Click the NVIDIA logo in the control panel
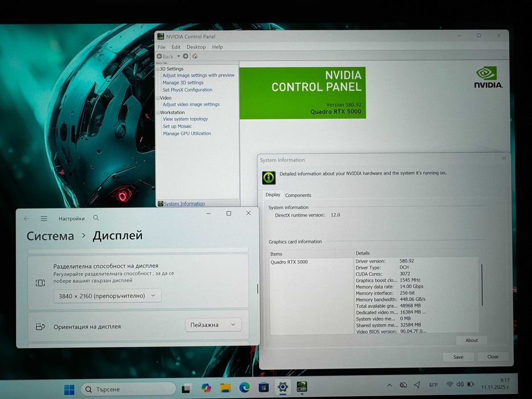Image resolution: width=532 pixels, height=399 pixels. [x=488, y=78]
